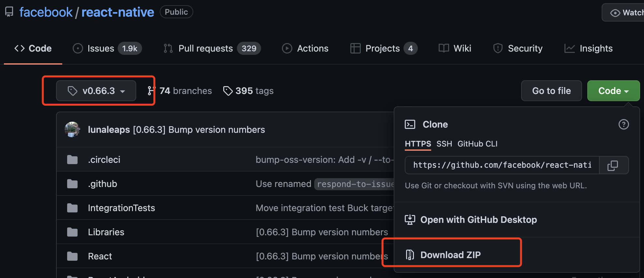
Task: Click the Public visibility badge
Action: [x=176, y=12]
